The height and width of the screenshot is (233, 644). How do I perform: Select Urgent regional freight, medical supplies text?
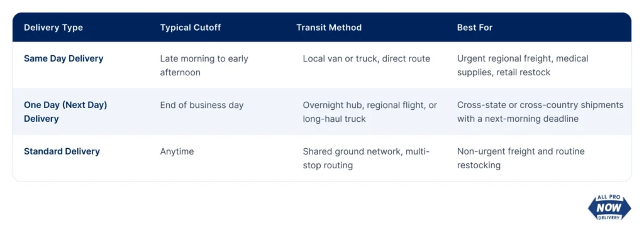523,65
